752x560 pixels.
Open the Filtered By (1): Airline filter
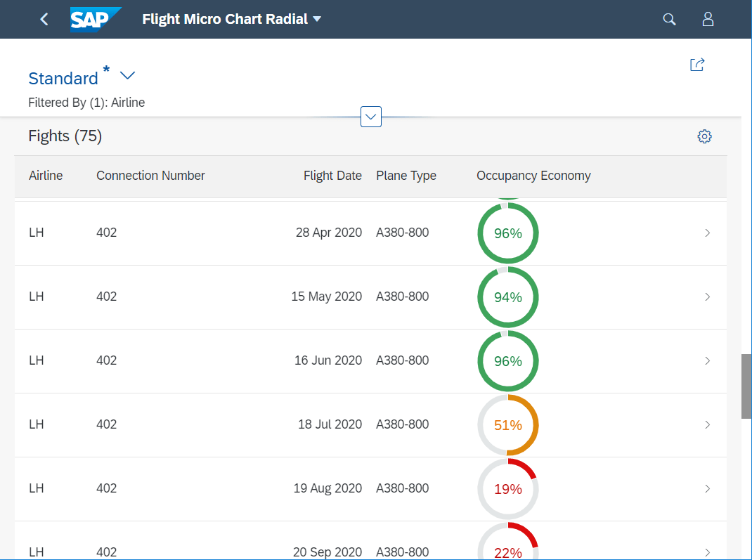86,102
